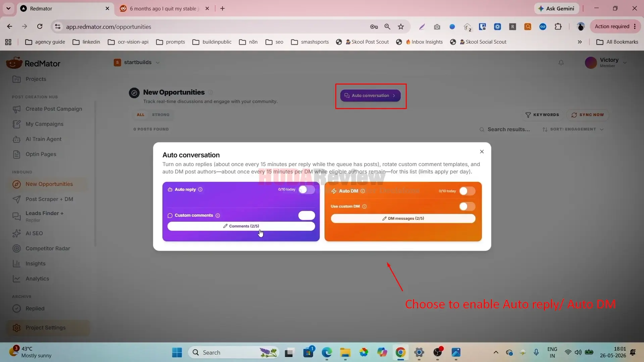Click the AI SEO sparkle icon
Image resolution: width=644 pixels, height=362 pixels.
(x=16, y=234)
